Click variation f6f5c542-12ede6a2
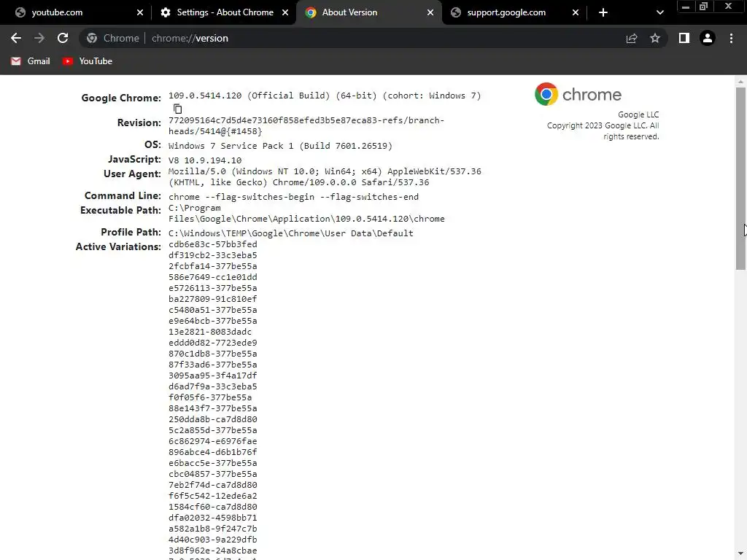The image size is (747, 560). (x=212, y=496)
